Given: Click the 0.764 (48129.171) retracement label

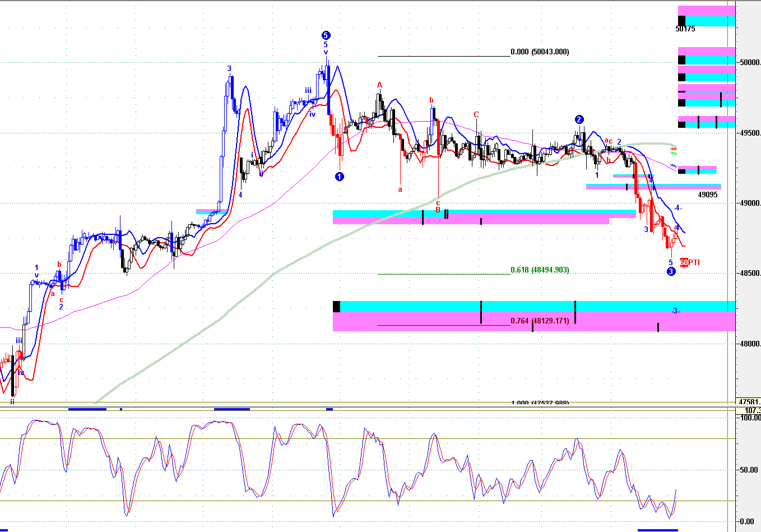Looking at the screenshot, I should 540,321.
